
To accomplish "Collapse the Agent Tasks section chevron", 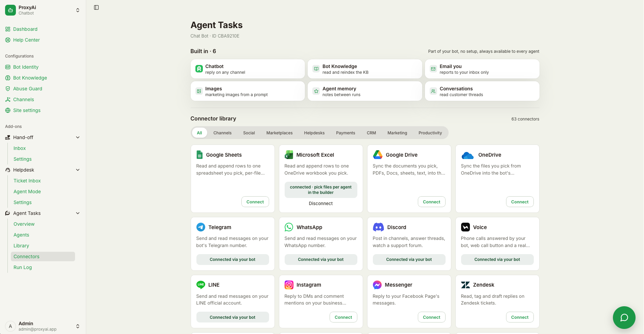I will (x=78, y=213).
